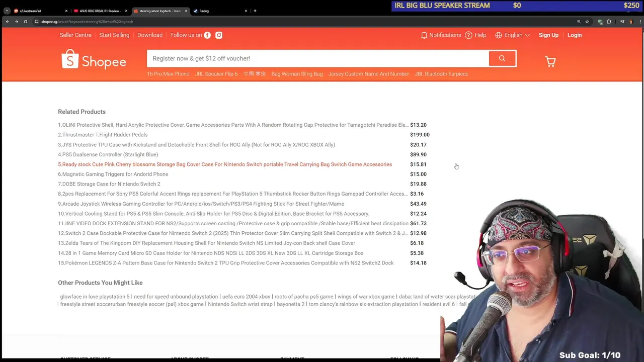Open the browser profile avatar
This screenshot has height=362, width=644.
coord(631,22)
